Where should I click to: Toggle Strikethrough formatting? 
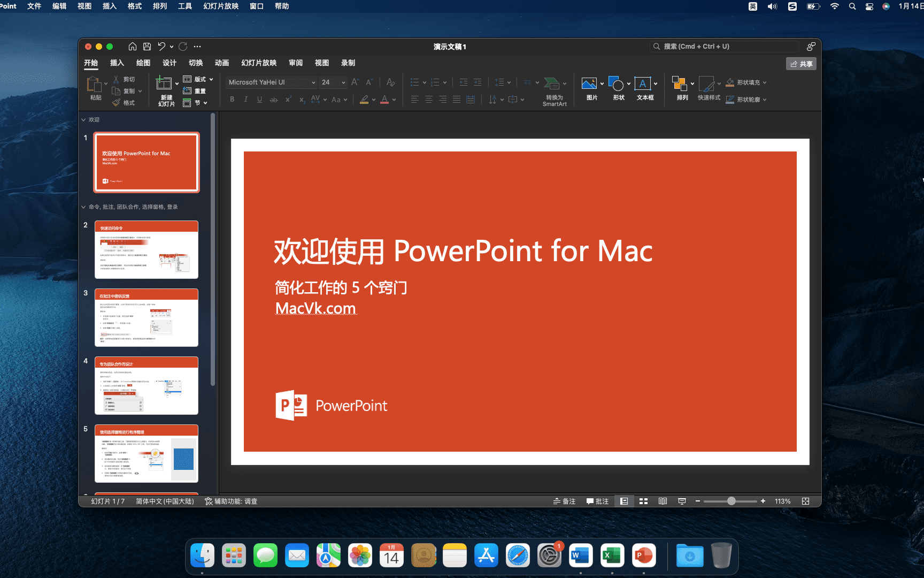(274, 100)
